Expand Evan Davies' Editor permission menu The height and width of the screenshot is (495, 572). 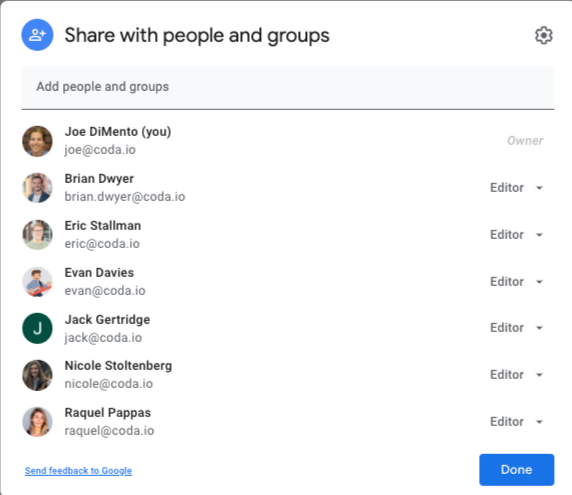tap(517, 282)
